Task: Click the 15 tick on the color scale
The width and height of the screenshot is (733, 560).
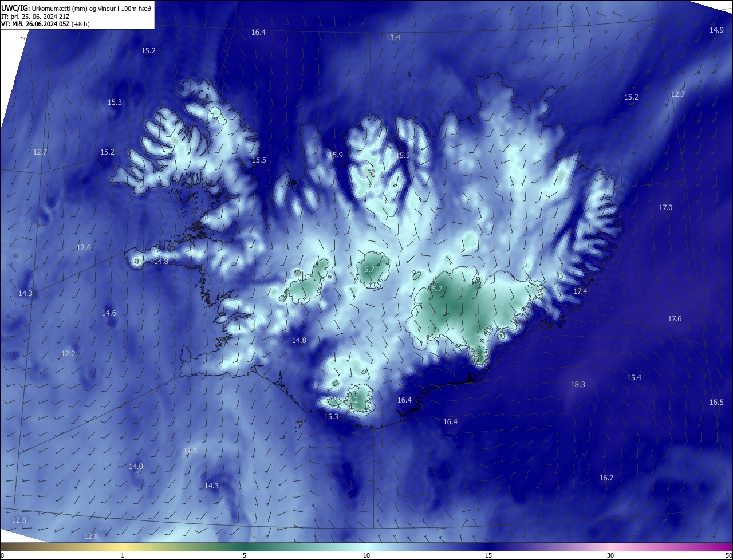Action: (x=488, y=555)
